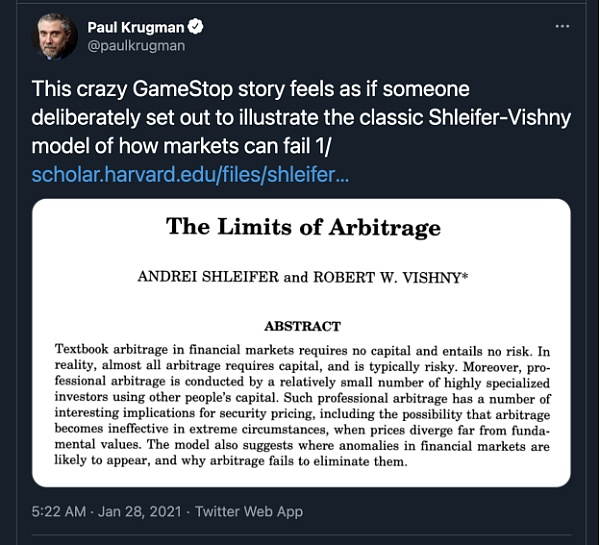The width and height of the screenshot is (600, 545).
Task: Click the author name ANDREI SHLEIFER
Action: [206, 277]
